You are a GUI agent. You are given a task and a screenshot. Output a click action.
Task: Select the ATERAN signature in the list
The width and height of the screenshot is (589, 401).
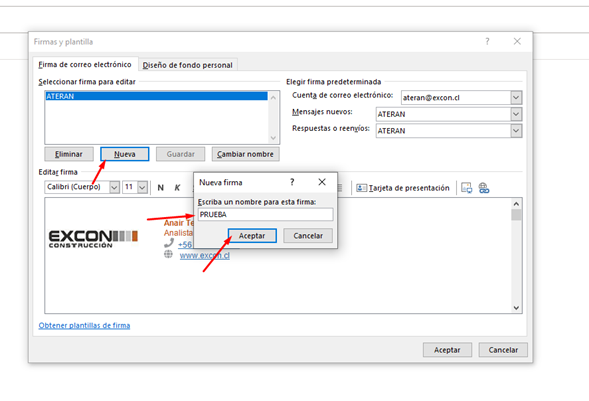156,96
